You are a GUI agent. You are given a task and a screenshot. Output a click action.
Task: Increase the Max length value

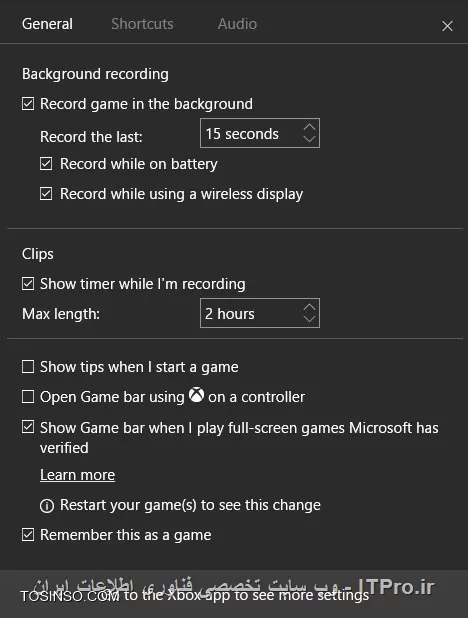(x=310, y=307)
